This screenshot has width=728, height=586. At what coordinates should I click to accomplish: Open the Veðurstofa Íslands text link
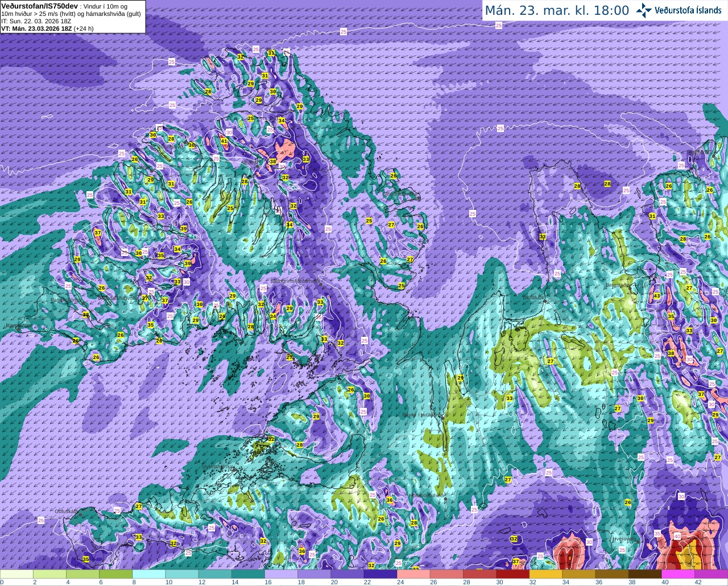click(x=688, y=10)
